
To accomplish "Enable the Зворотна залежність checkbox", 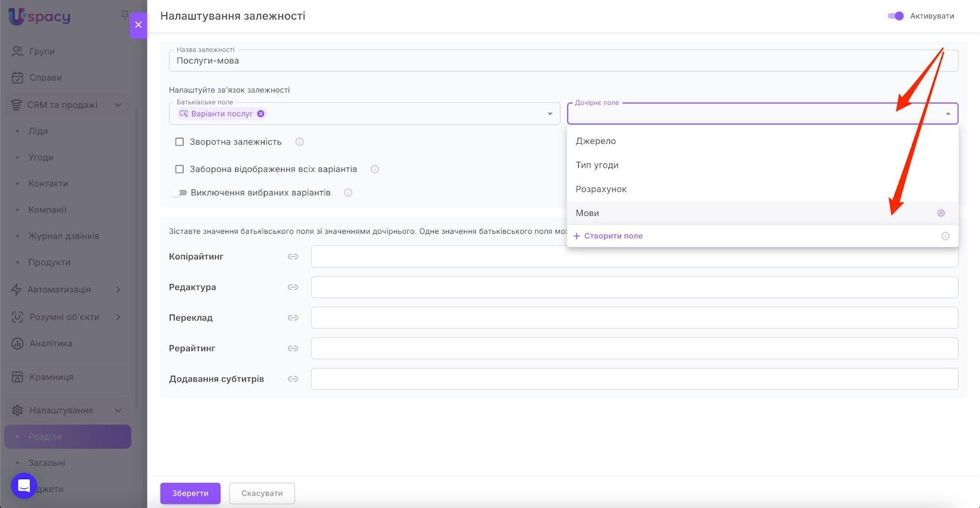I will tap(179, 142).
